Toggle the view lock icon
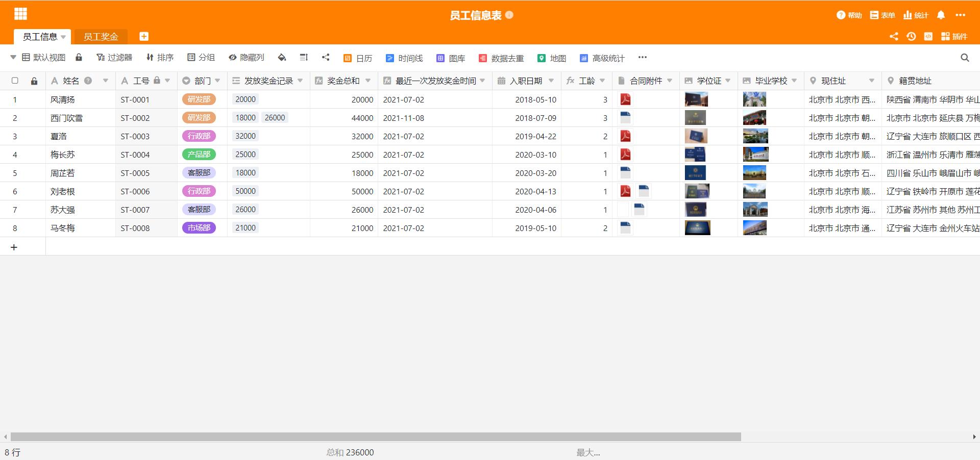This screenshot has height=460, width=980. (79, 57)
